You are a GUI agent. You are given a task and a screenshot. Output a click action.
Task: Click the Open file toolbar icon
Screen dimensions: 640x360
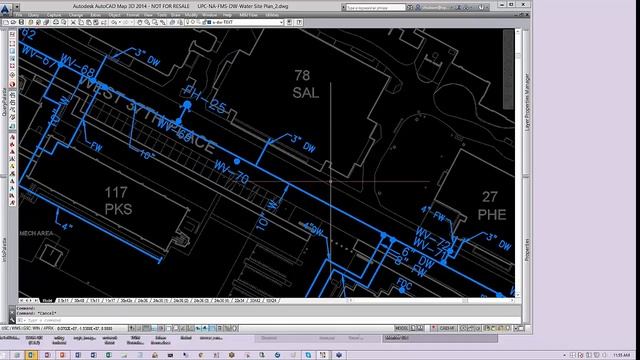[x=13, y=22]
